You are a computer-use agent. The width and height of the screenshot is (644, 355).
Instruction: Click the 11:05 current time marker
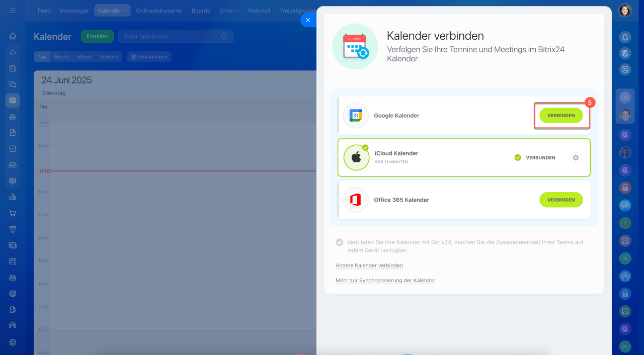[45, 171]
